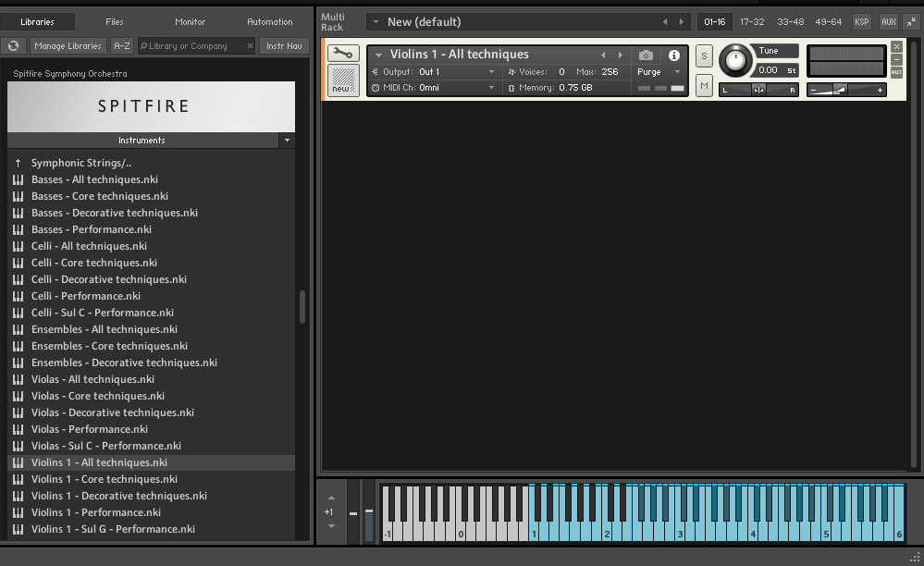Click the Manage Libraries button

click(68, 45)
